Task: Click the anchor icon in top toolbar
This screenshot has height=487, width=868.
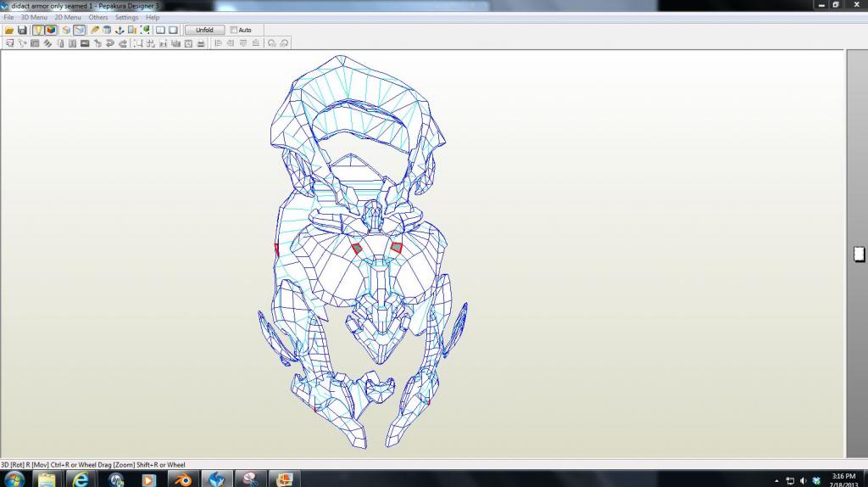Action: click(x=120, y=30)
